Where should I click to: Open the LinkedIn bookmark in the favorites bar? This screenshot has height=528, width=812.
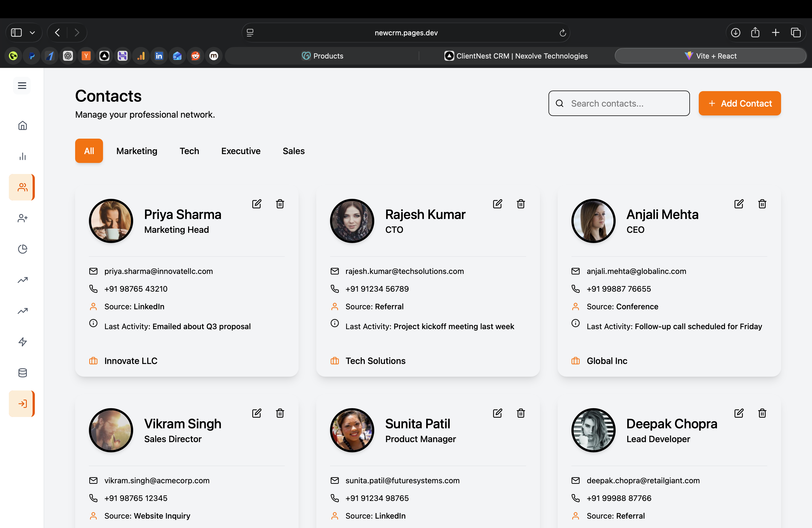click(159, 56)
